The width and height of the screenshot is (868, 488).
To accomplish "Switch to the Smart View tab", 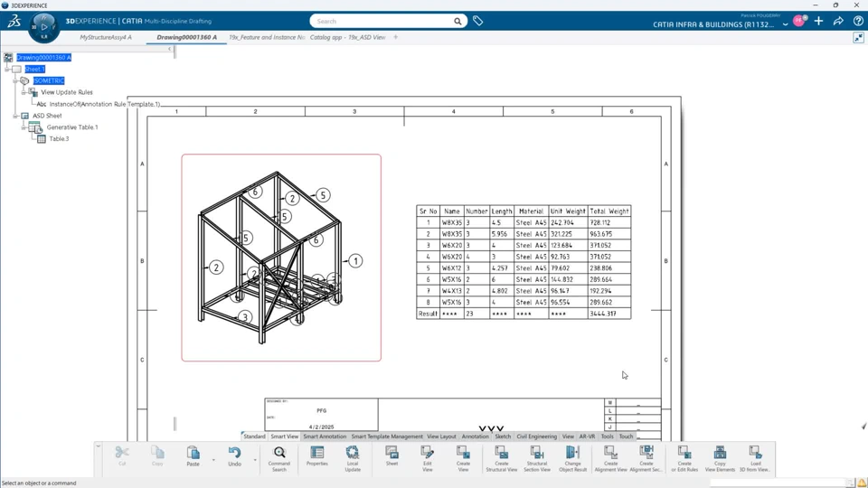I will coord(285,436).
